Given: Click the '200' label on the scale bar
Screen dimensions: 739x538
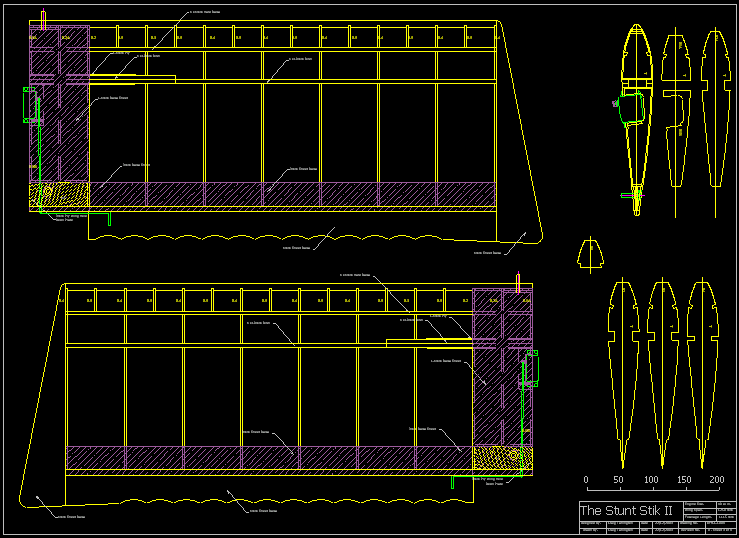Looking at the screenshot, I should 717,480.
